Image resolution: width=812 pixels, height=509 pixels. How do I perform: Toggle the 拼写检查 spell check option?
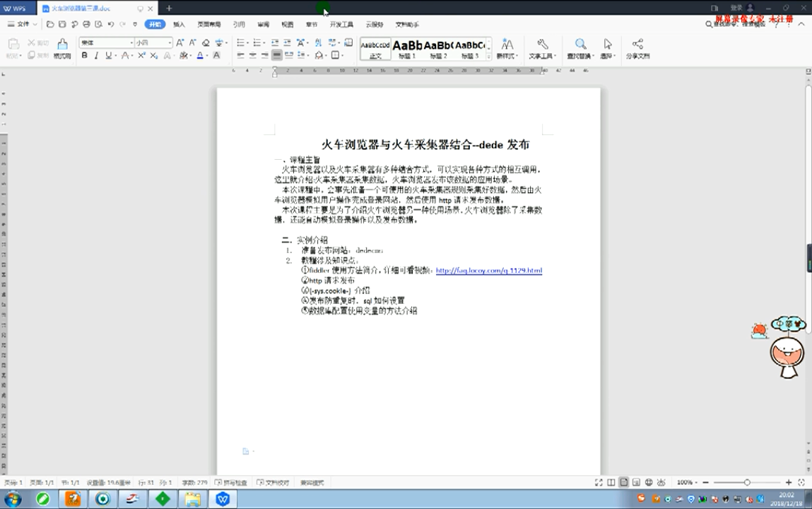point(231,483)
